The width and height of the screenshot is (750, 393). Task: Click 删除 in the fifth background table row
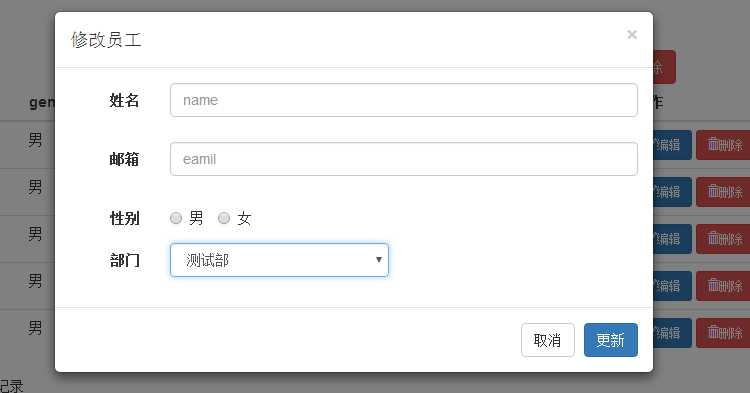pyautogui.click(x=723, y=333)
